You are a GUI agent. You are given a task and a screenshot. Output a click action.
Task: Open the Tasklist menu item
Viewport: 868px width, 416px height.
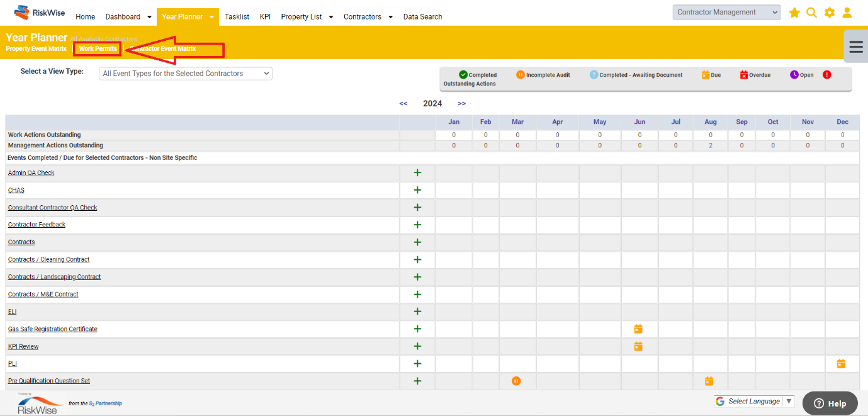point(237,17)
